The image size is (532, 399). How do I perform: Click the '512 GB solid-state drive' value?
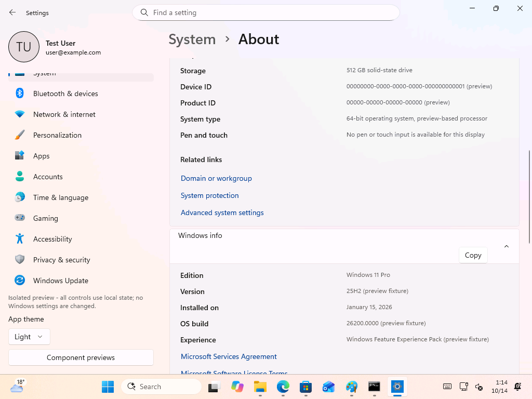tap(379, 70)
